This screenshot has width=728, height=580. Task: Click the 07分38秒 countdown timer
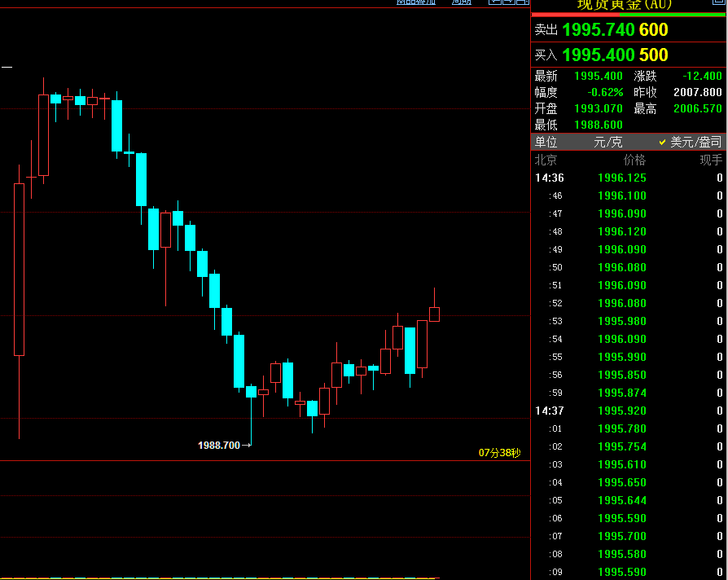499,452
